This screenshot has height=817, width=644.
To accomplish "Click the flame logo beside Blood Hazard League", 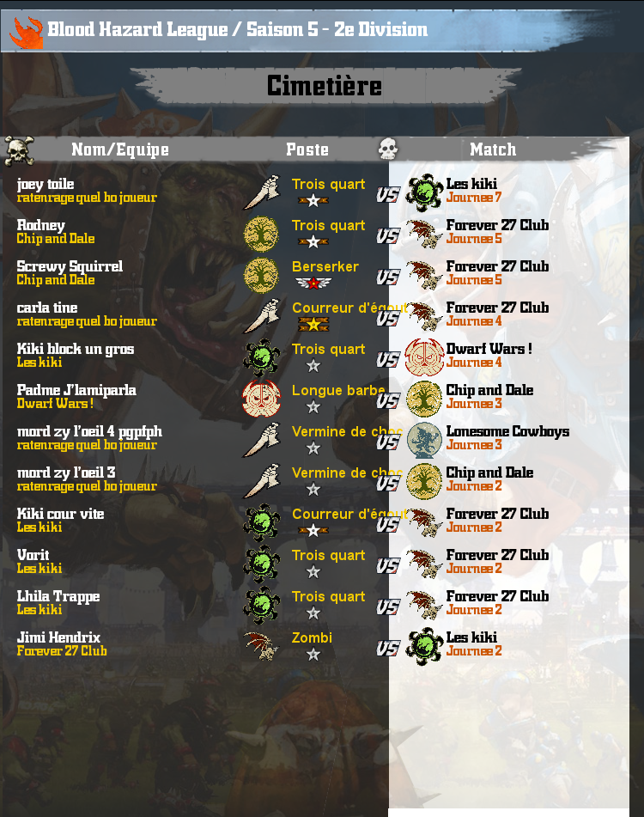I will click(27, 33).
